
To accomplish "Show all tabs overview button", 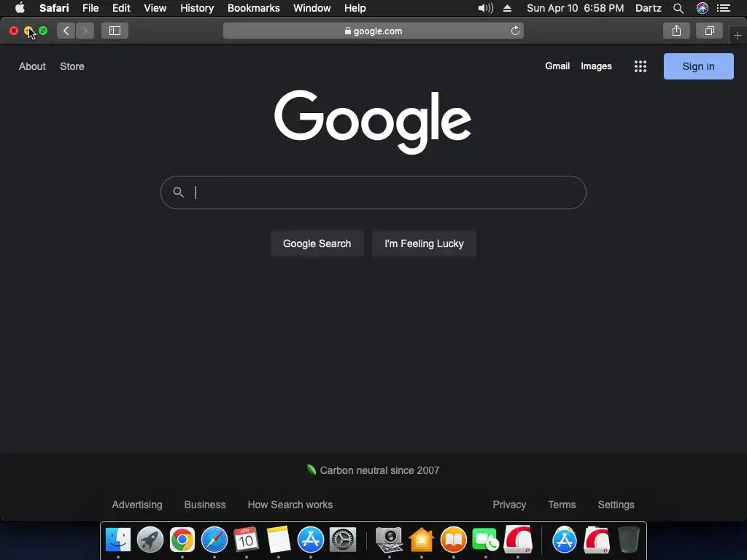I will [709, 31].
